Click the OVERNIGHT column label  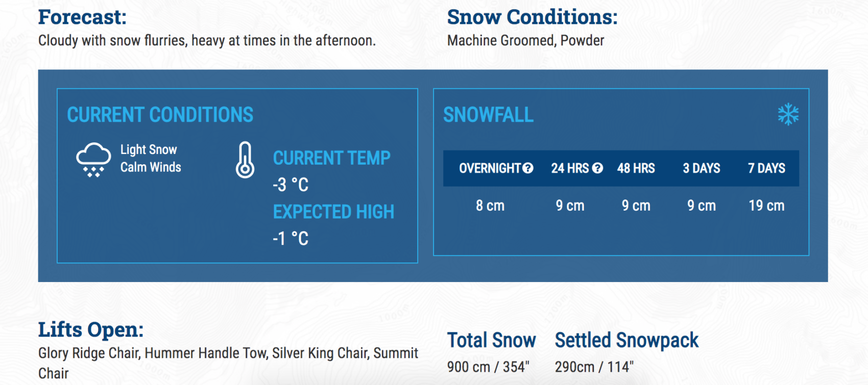[x=490, y=168]
